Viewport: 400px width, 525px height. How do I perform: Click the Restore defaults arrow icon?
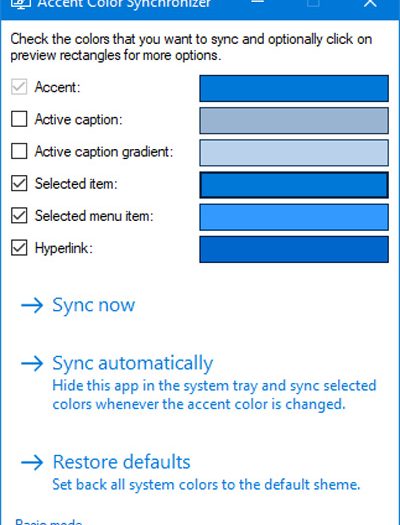pos(32,462)
